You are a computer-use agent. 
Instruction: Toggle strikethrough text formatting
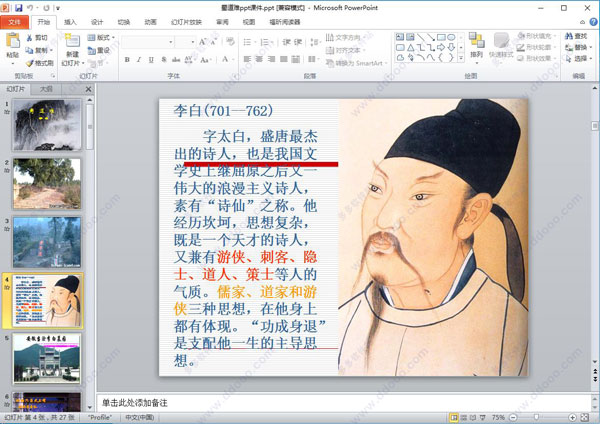[175, 59]
